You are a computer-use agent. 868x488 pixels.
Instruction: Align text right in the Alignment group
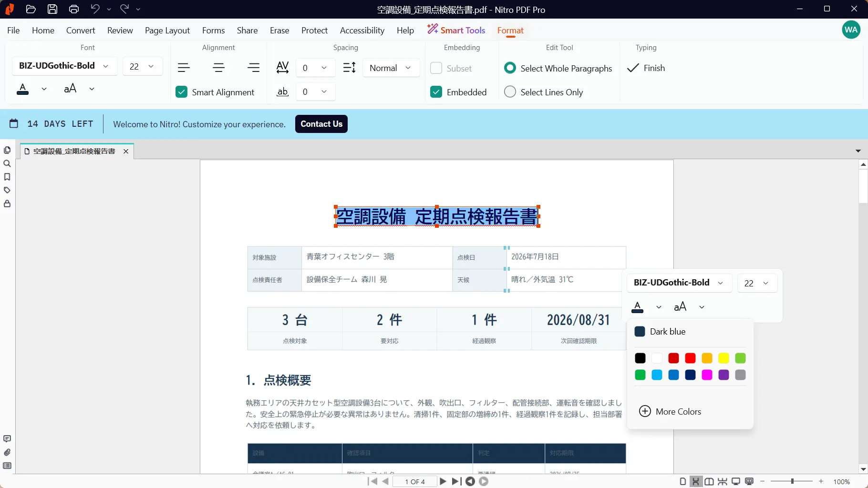(x=253, y=68)
